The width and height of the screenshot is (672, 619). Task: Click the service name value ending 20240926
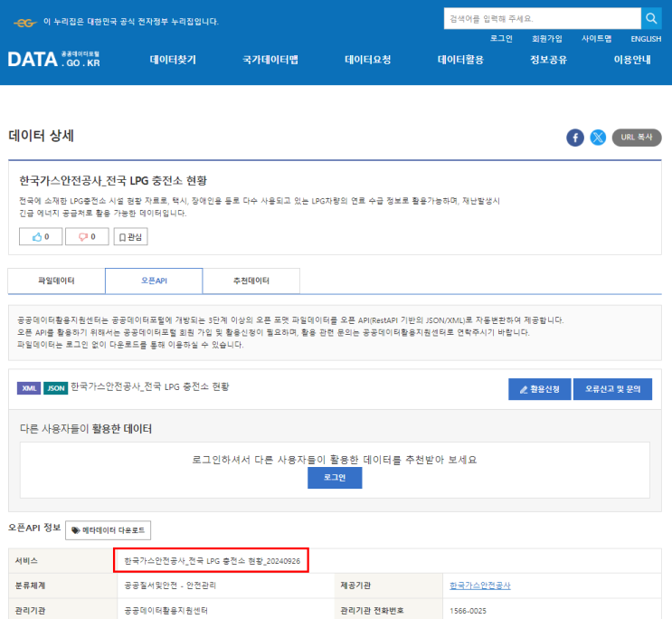(x=213, y=561)
